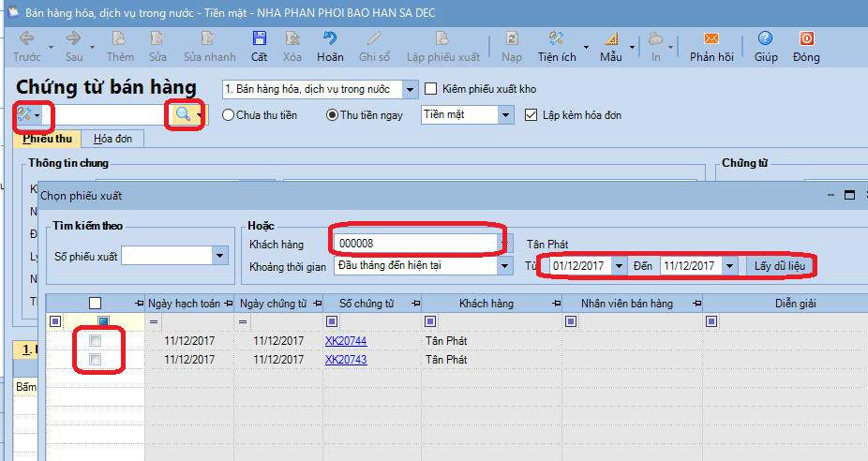Screen dimensions: 868x461
Task: Click the Thêm toolbar icon
Action: click(118, 38)
